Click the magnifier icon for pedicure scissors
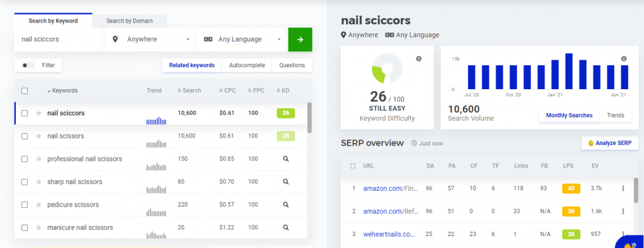 click(286, 205)
